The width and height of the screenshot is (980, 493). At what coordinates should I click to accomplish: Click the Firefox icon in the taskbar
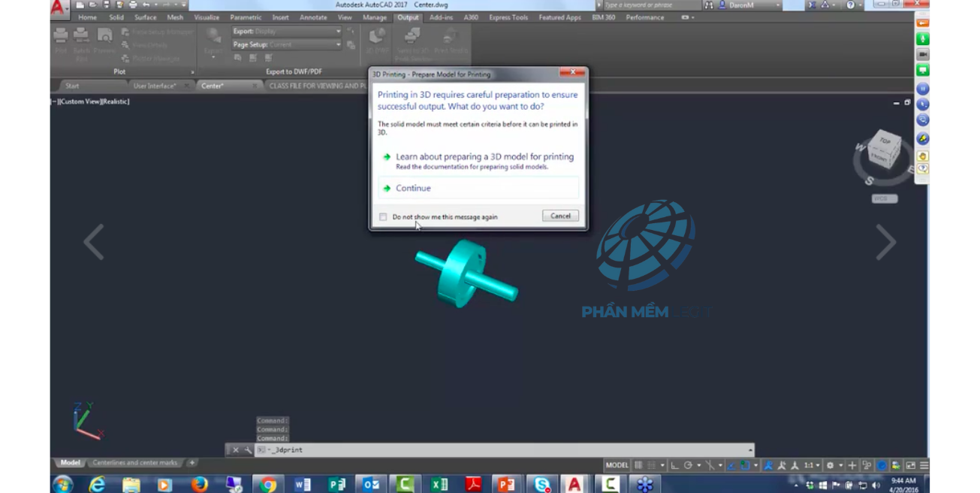click(x=199, y=485)
